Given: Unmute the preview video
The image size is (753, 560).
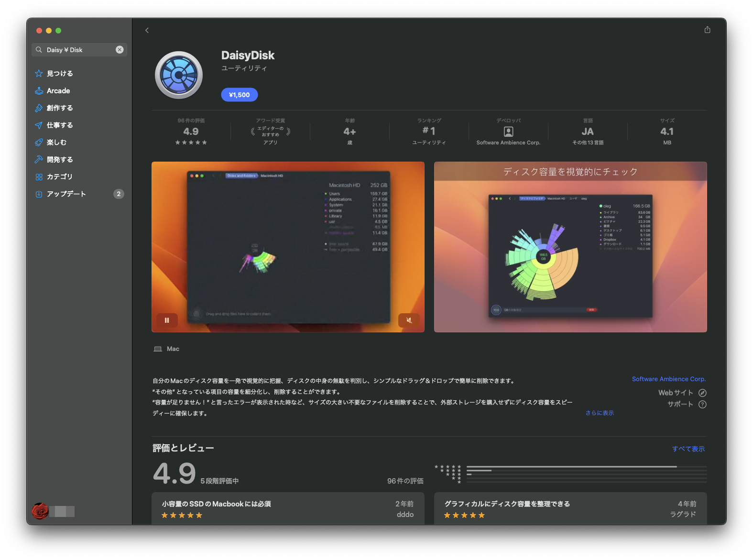Looking at the screenshot, I should (x=409, y=320).
